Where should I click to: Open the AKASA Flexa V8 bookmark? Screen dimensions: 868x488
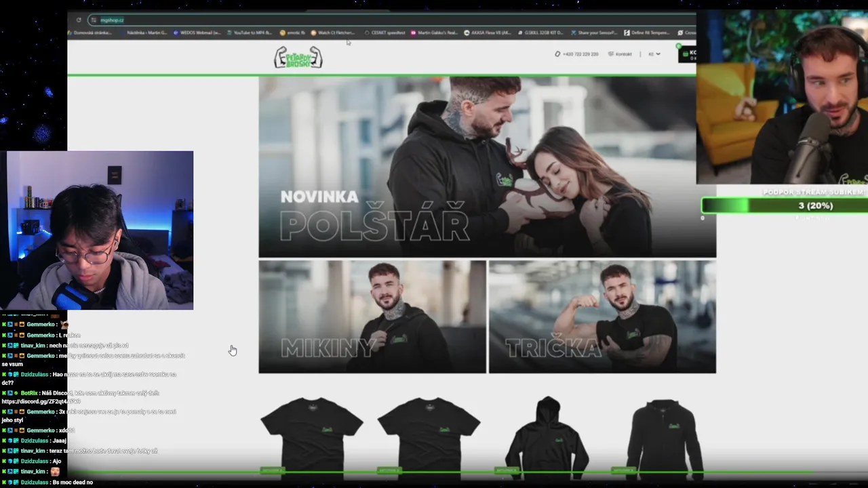tap(488, 33)
